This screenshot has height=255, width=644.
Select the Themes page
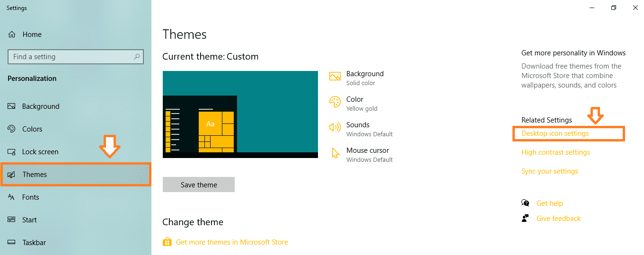point(76,175)
